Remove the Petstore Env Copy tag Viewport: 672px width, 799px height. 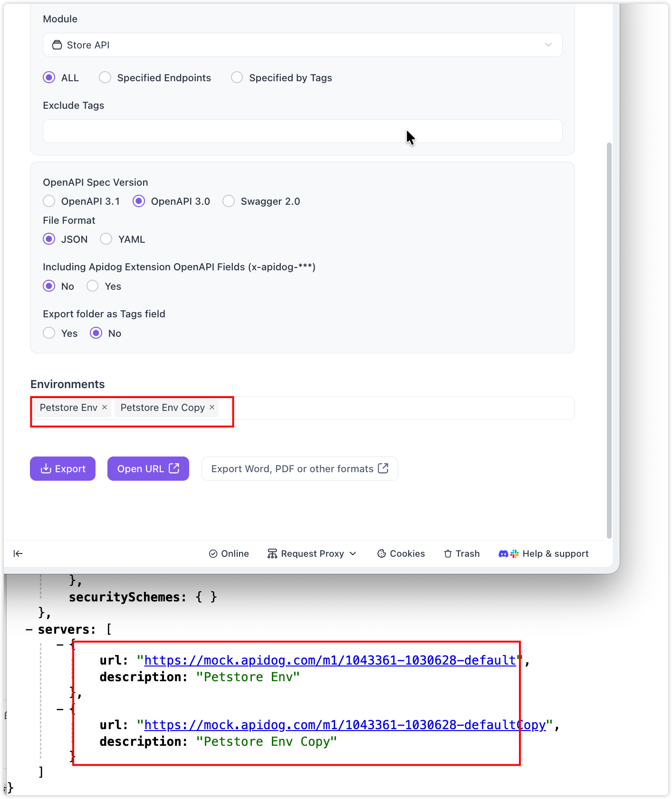[x=212, y=408]
